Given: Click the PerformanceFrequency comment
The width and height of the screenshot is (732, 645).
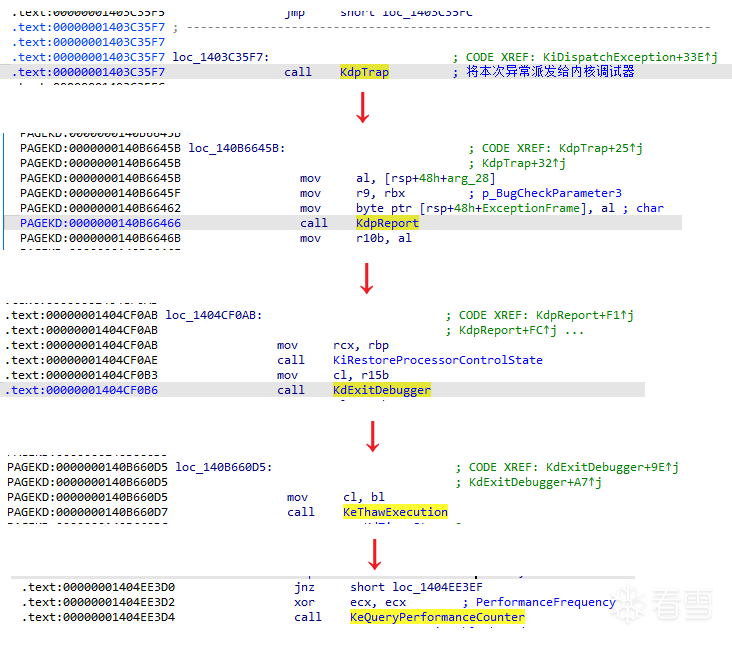Looking at the screenshot, I should 546,602.
